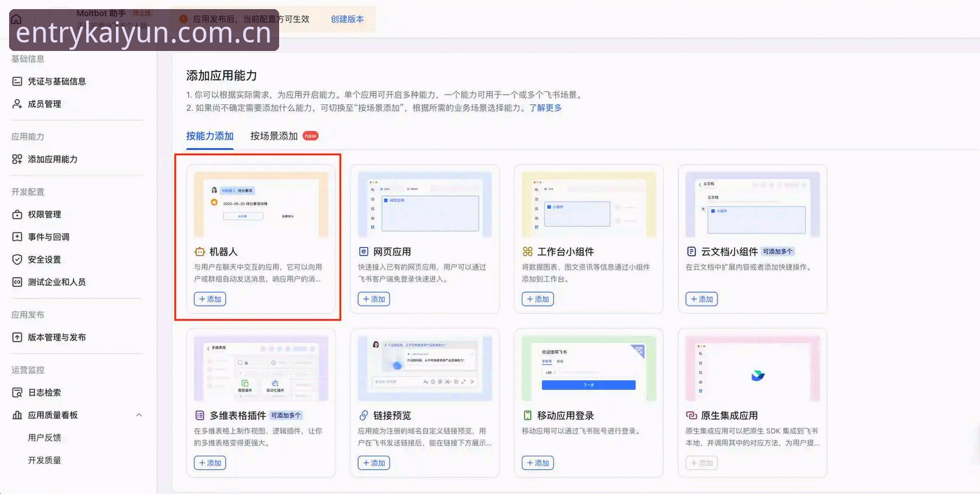The height and width of the screenshot is (494, 980).
Task: Click the 创建版本 link
Action: click(x=347, y=19)
